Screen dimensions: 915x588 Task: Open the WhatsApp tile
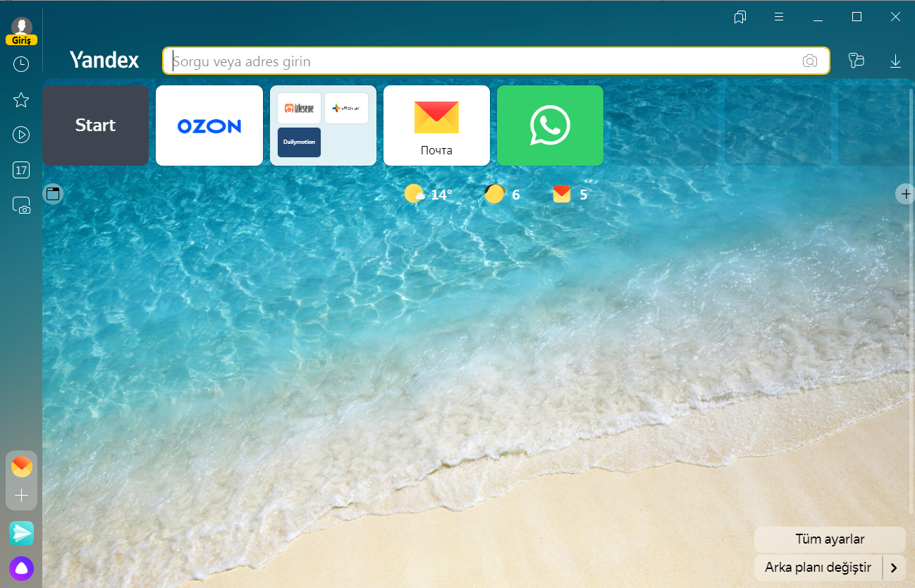550,125
